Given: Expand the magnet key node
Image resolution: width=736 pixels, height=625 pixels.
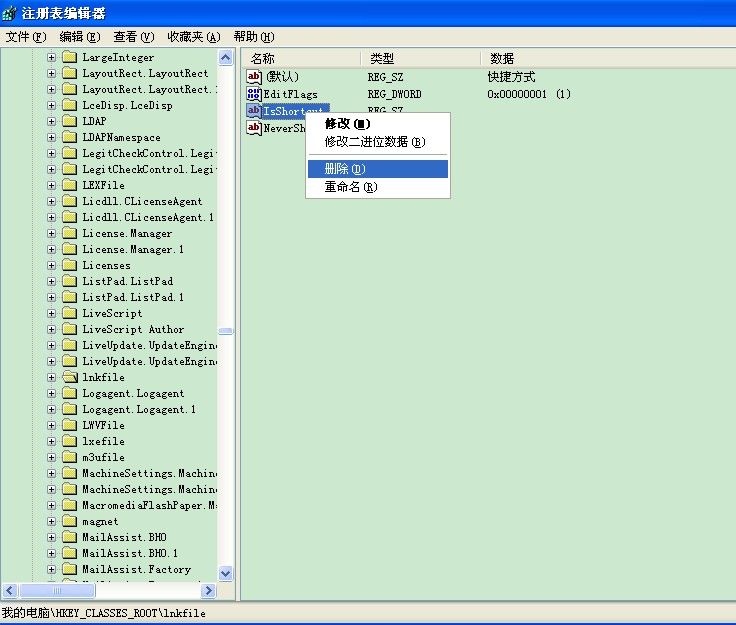Looking at the screenshot, I should [51, 521].
